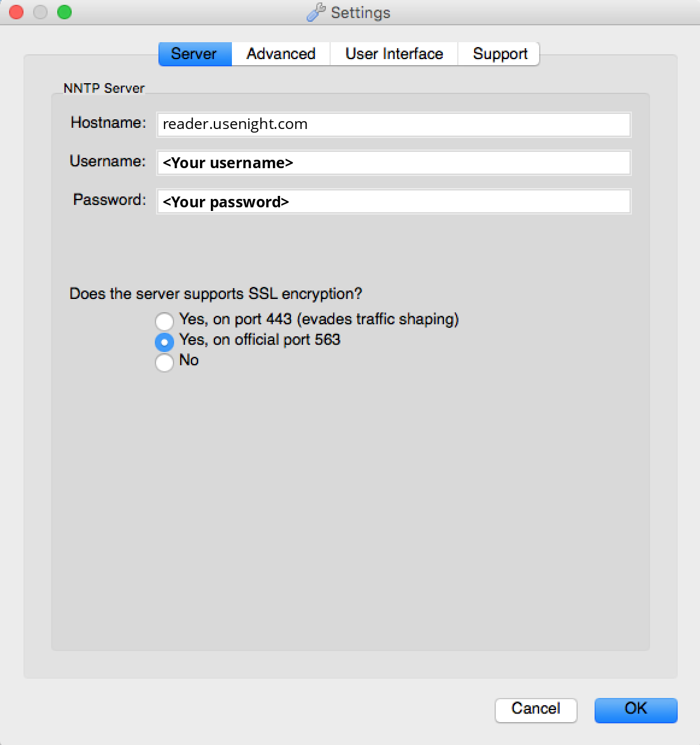Select the No SSL encryption option
Viewport: 700px width, 745px height.
pos(164,362)
